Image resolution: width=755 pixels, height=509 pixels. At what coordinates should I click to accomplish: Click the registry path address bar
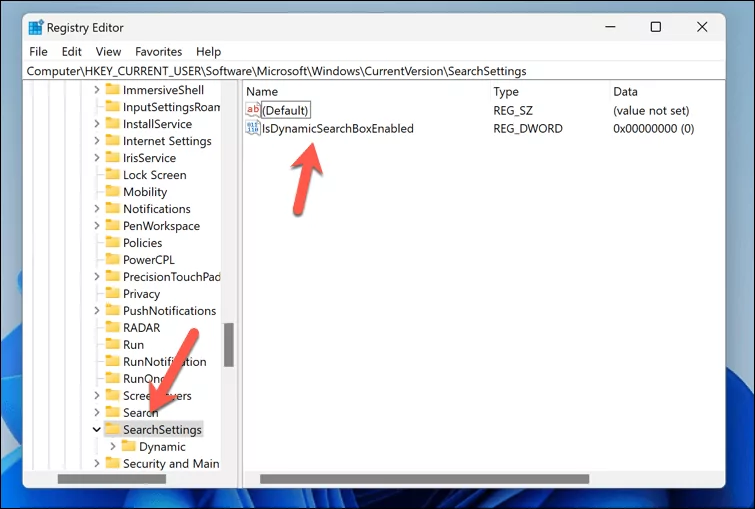374,71
